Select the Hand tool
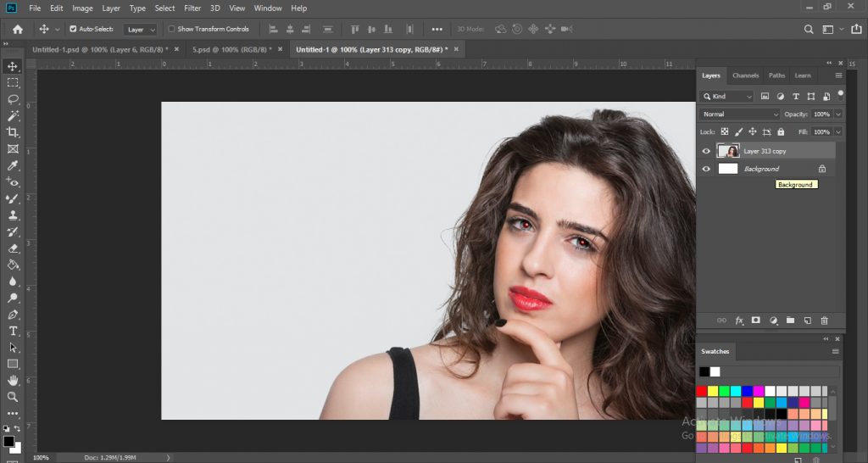Screen dimensions: 868x463 (x=13, y=381)
